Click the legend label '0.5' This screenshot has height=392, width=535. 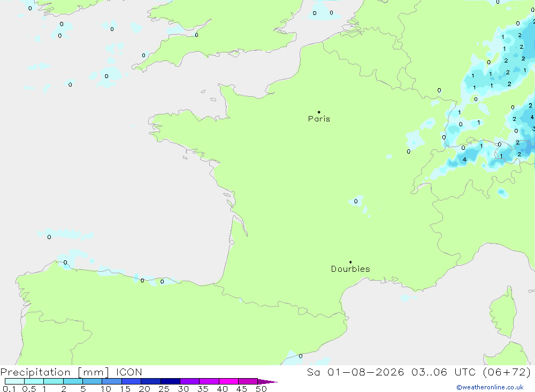click(29, 389)
